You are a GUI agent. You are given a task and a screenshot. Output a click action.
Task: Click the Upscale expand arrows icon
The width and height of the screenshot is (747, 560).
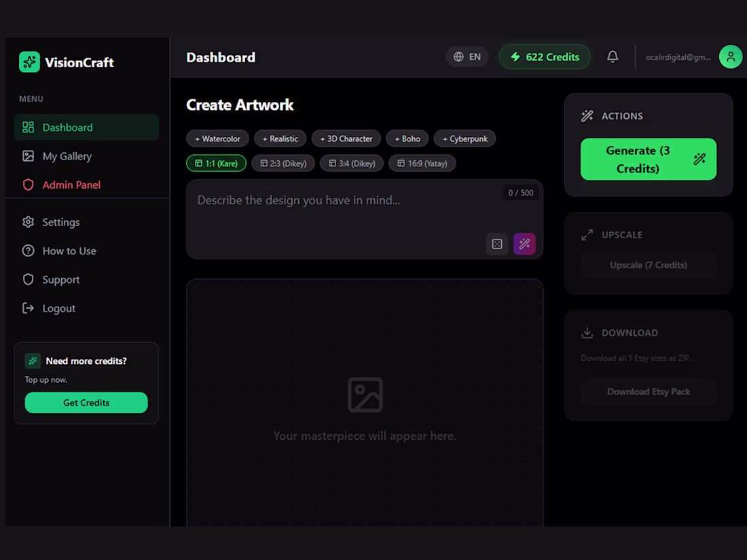587,235
